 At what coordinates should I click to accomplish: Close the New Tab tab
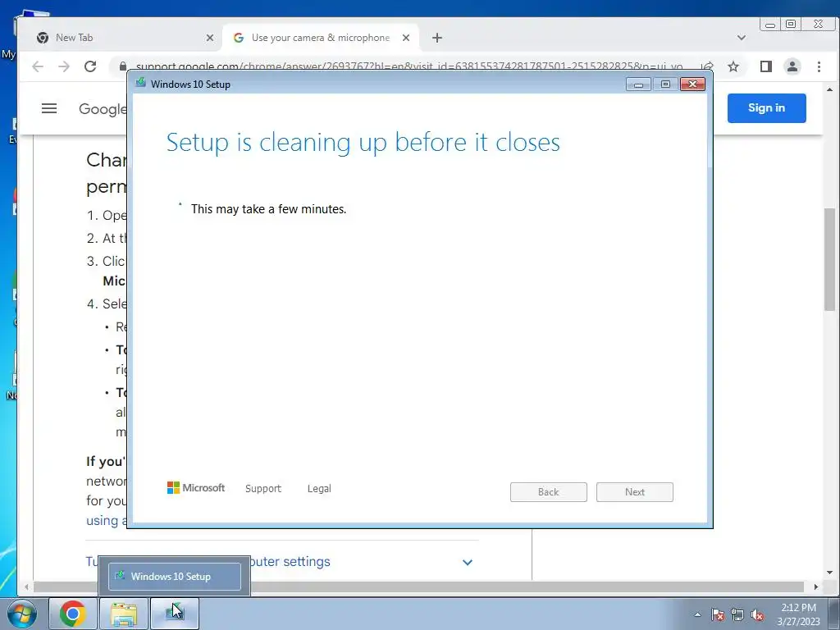tap(210, 38)
